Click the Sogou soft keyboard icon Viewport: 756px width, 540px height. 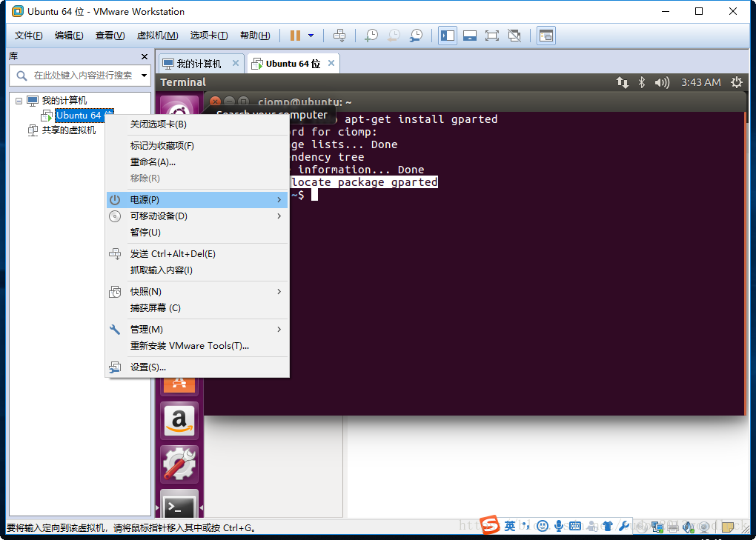574,526
